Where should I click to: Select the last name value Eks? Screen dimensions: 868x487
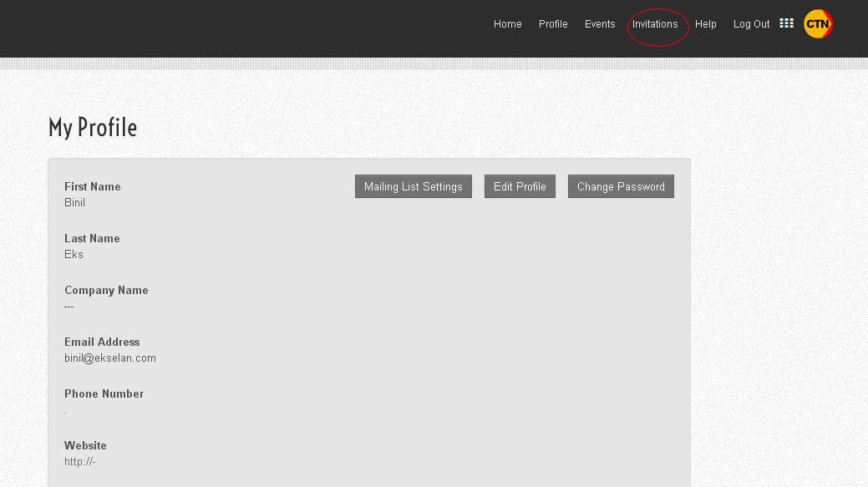74,255
